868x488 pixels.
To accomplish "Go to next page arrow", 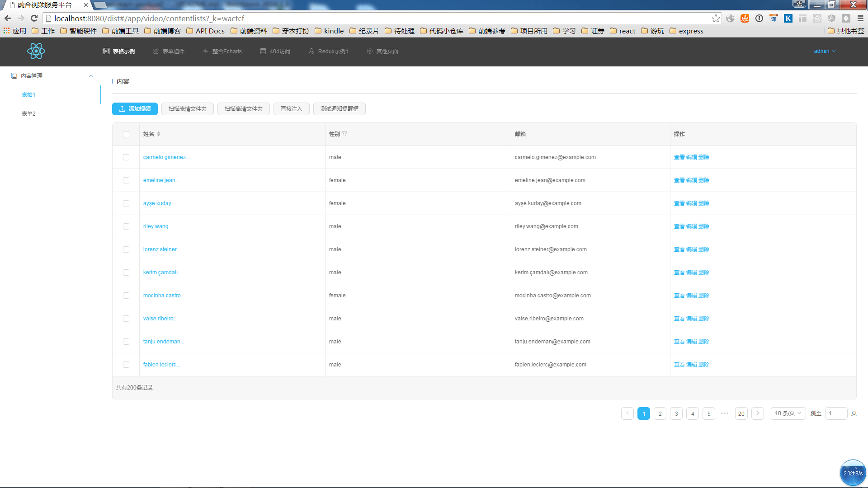I will tap(758, 413).
